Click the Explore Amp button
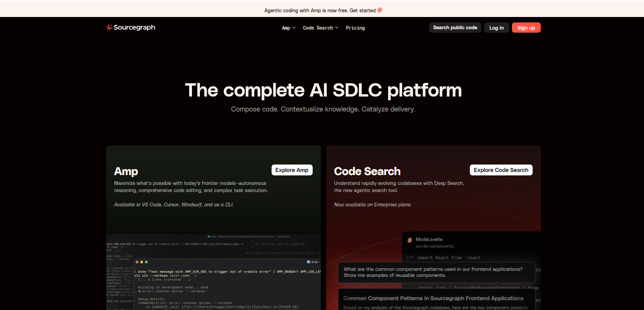The image size is (644, 310). [292, 170]
